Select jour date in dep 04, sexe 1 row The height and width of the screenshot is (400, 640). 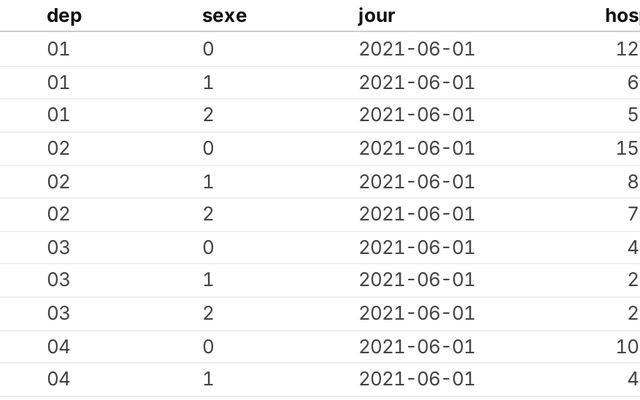pos(416,379)
